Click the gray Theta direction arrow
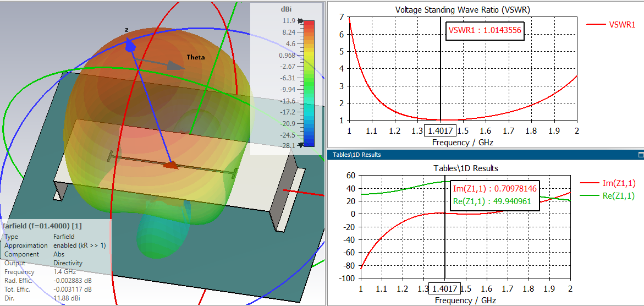The height and width of the screenshot is (306, 644). point(161,63)
